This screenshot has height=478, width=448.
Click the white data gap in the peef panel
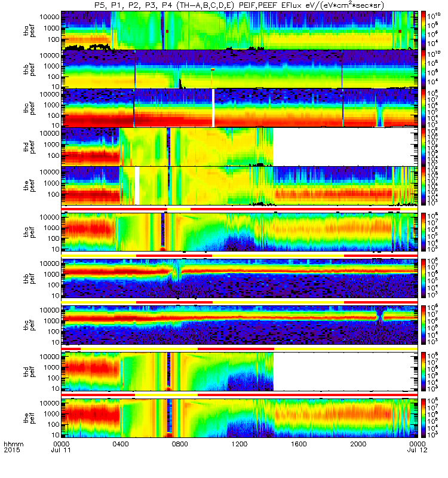pyautogui.click(x=137, y=186)
